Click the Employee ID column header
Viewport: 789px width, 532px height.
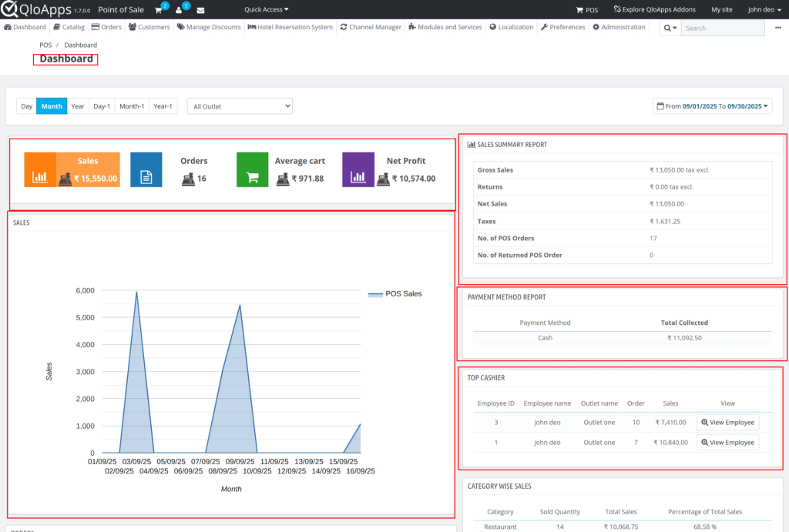(496, 403)
